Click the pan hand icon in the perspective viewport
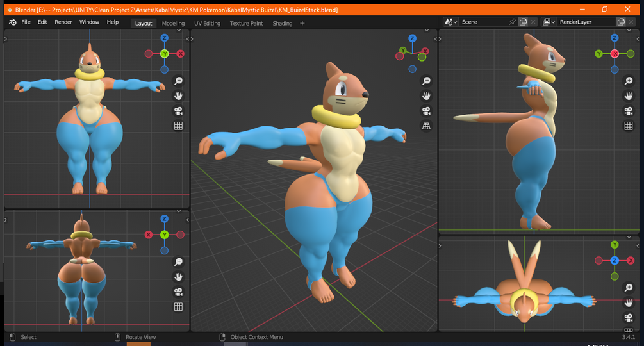The image size is (644, 346). click(426, 96)
